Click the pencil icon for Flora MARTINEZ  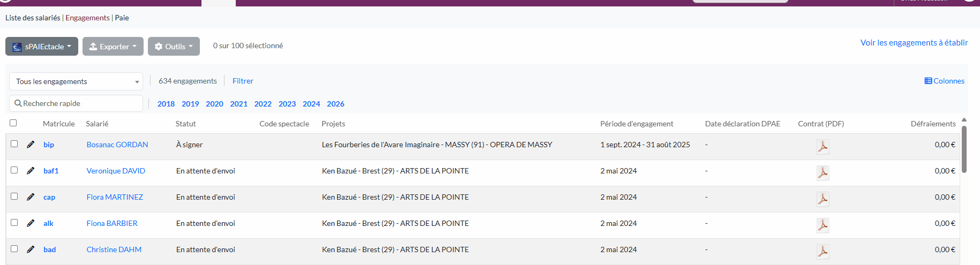(x=31, y=197)
